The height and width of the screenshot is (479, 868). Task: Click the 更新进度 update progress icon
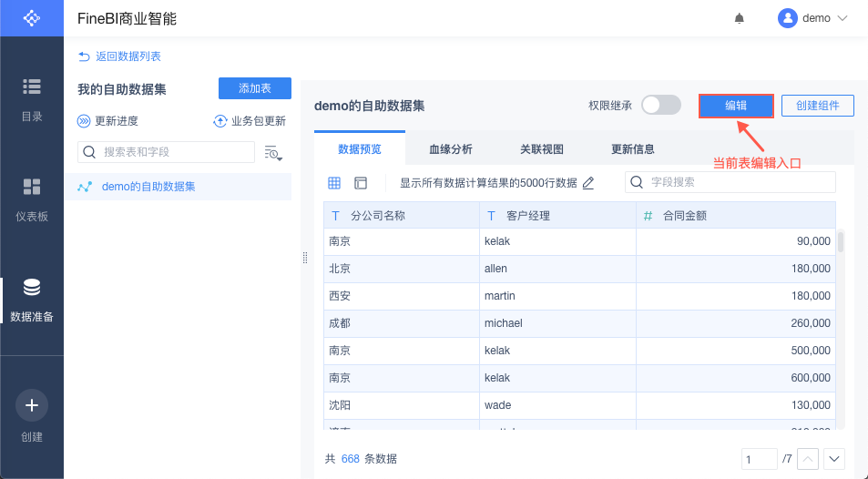tap(84, 120)
